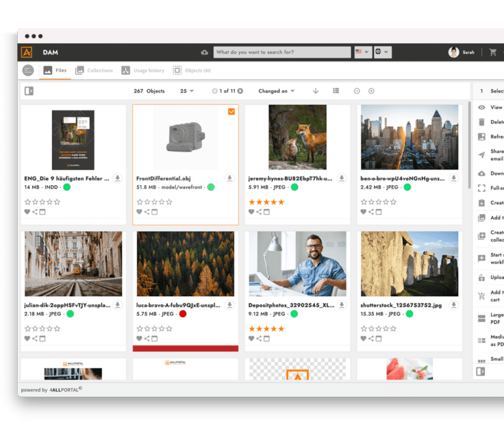
Task: Open the 25 items per page dropdown
Action: tap(187, 91)
